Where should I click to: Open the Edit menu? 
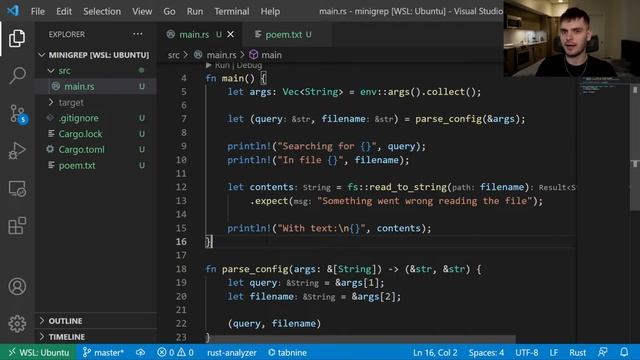[x=64, y=11]
